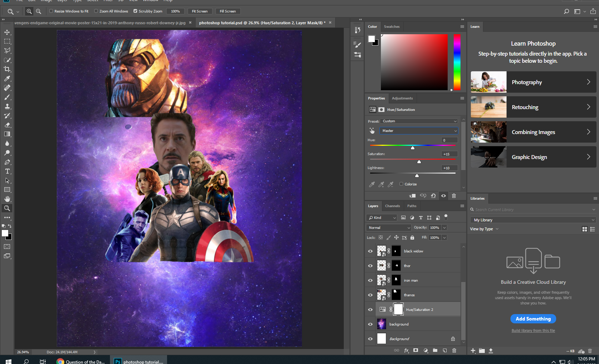
Task: Click the Zoom Out icon in options bar
Action: click(39, 11)
